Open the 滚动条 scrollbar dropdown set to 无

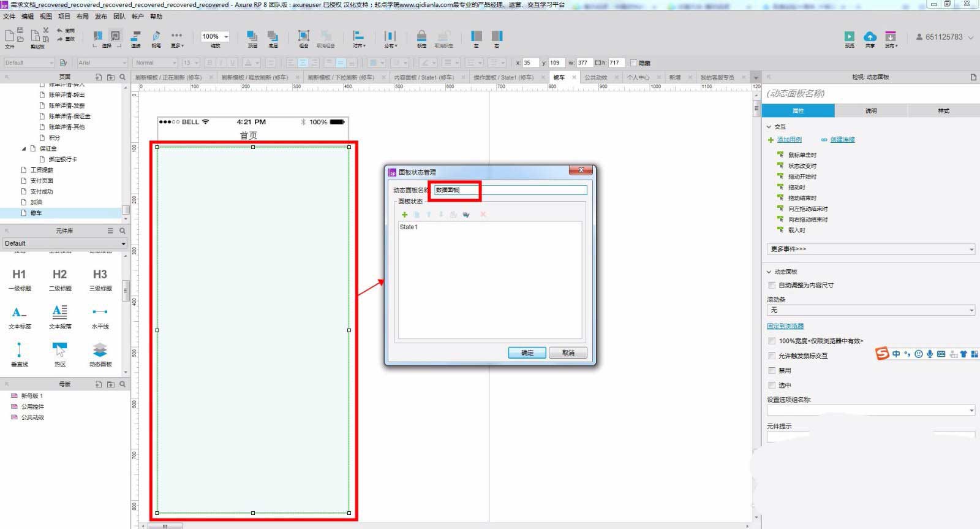coord(870,310)
